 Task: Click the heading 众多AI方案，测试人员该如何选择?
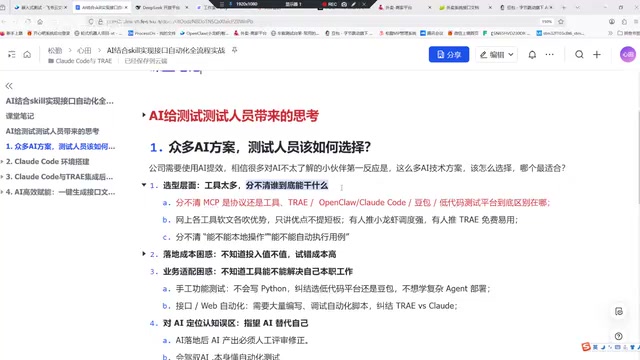[269, 147]
